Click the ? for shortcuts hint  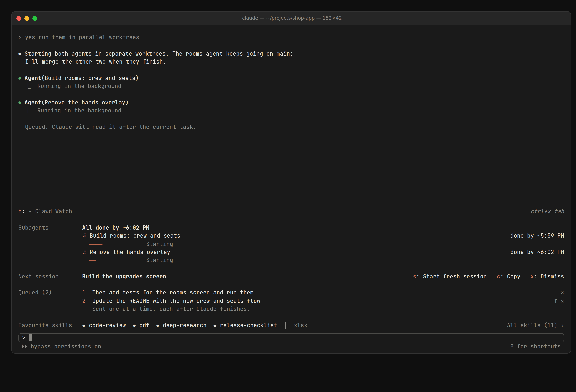click(535, 347)
